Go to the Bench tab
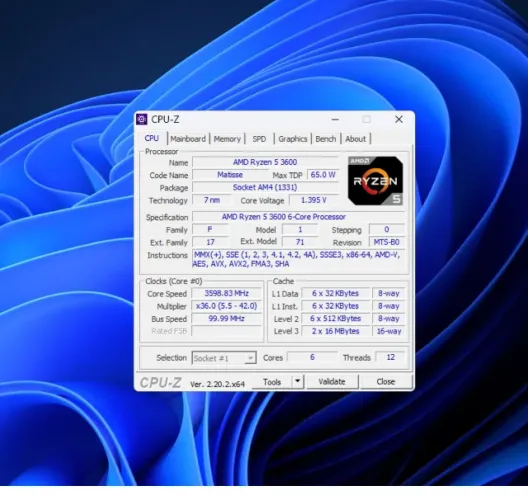 click(326, 139)
